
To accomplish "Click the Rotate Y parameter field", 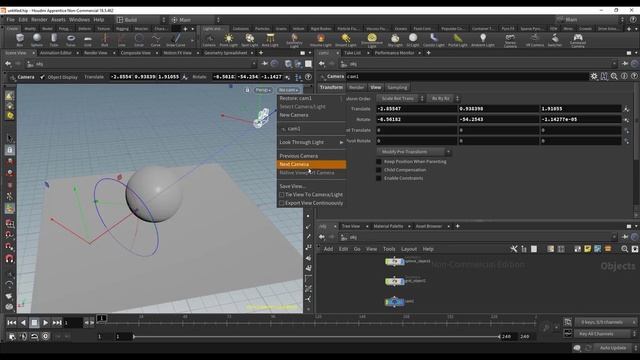I will pyautogui.click(x=498, y=119).
